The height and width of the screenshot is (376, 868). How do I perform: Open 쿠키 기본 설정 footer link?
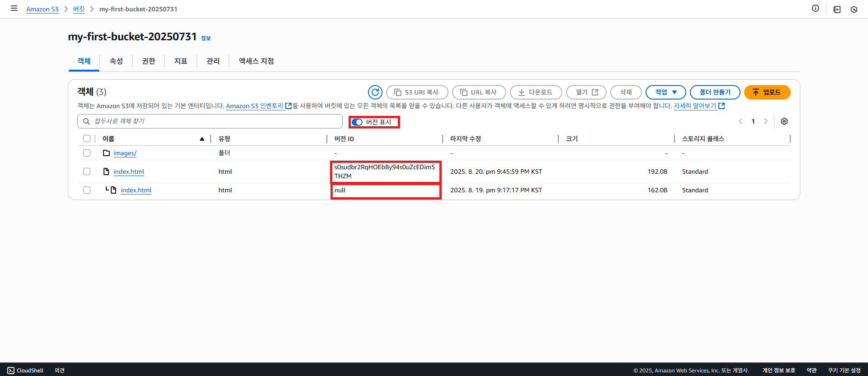(x=844, y=370)
